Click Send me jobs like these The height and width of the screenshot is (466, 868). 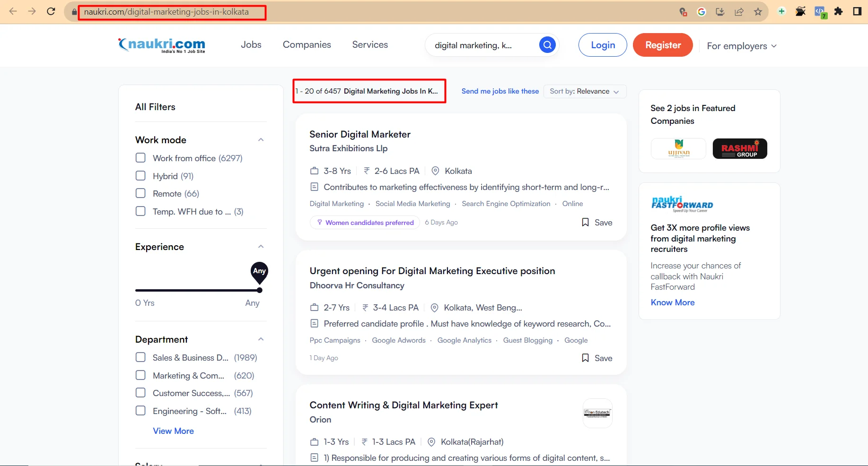coord(500,91)
